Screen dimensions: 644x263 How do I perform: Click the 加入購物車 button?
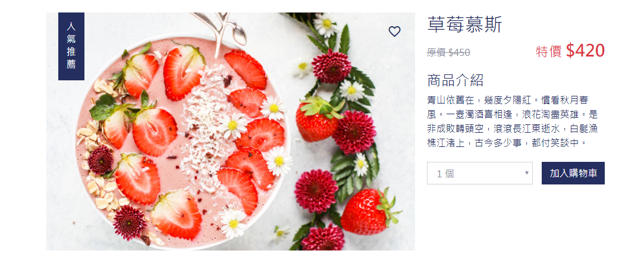click(x=573, y=173)
